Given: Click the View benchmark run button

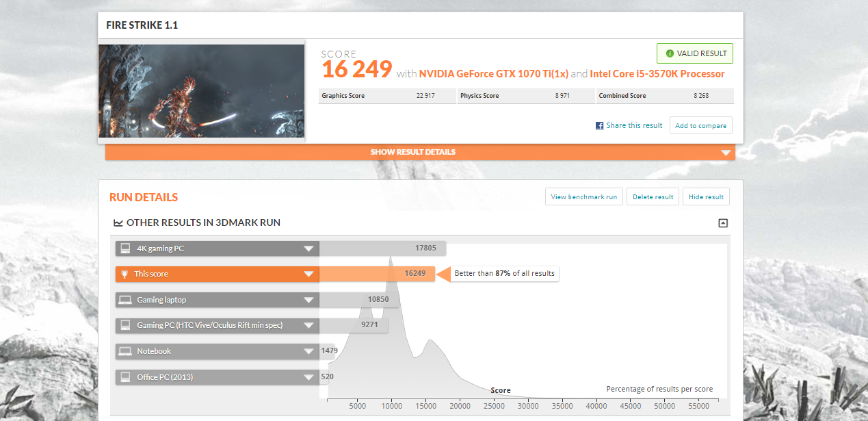Looking at the screenshot, I should pyautogui.click(x=583, y=197).
